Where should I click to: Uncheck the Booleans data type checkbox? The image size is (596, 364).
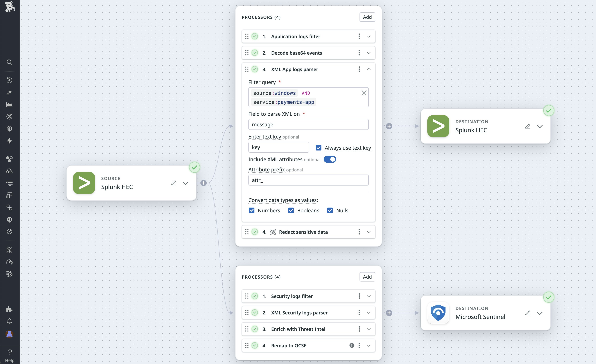(291, 210)
